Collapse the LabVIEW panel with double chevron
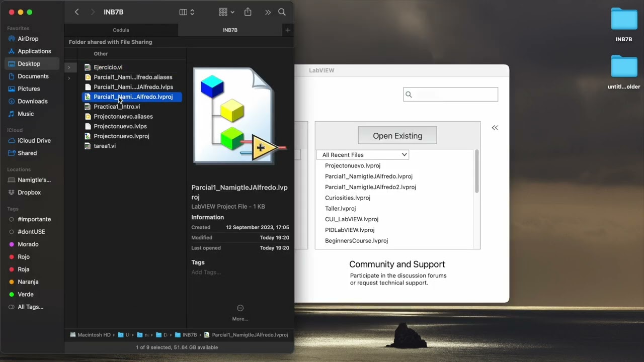This screenshot has height=362, width=644. pos(495,128)
